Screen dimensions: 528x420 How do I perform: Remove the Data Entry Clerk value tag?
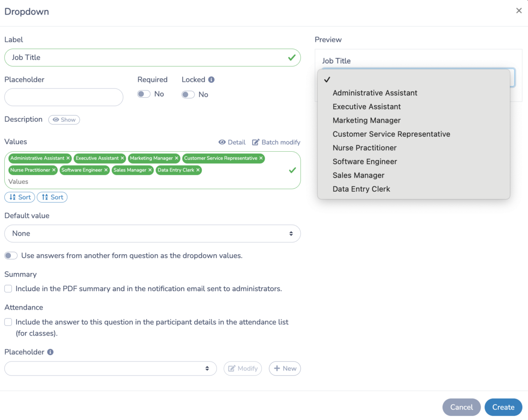(x=198, y=170)
